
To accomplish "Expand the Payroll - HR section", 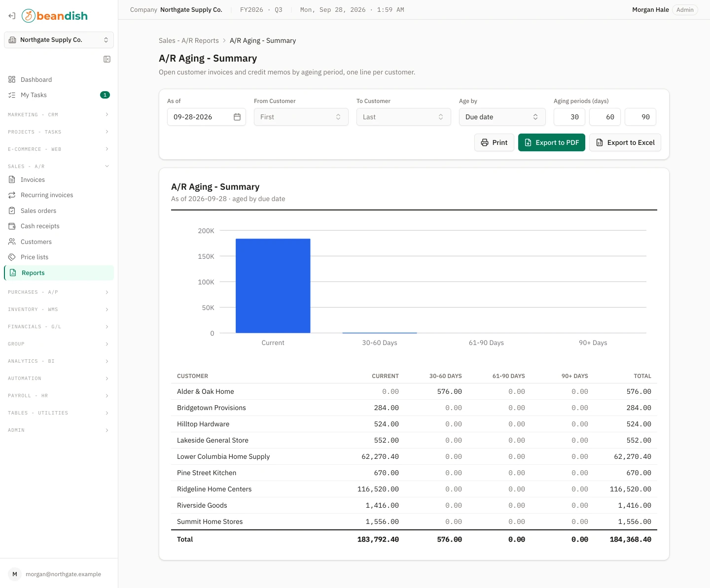I will [59, 396].
